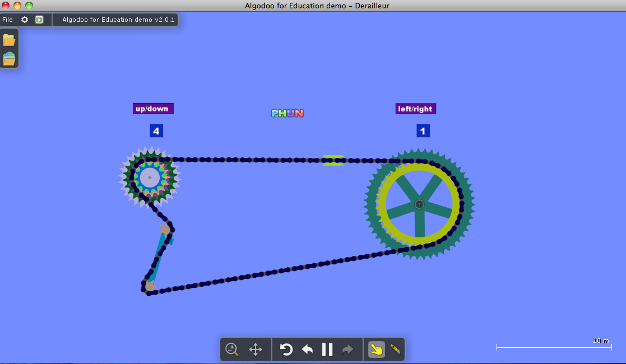Select the yellow hand drag tool
Screen dimensions: 626x364
tap(376, 349)
